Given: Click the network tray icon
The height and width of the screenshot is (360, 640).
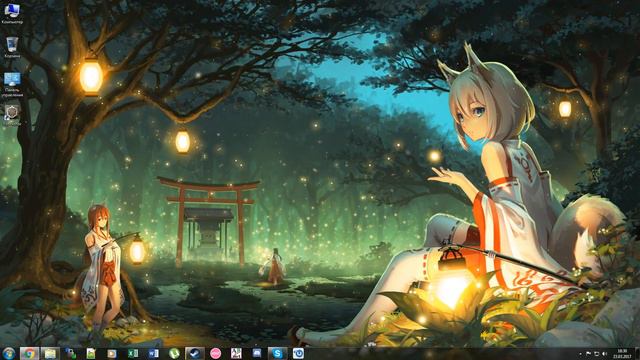Looking at the screenshot, I should (596, 354).
